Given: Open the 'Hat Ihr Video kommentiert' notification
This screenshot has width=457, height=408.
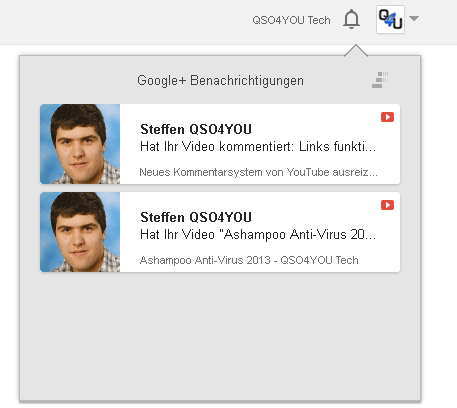Looking at the screenshot, I should pos(258,147).
